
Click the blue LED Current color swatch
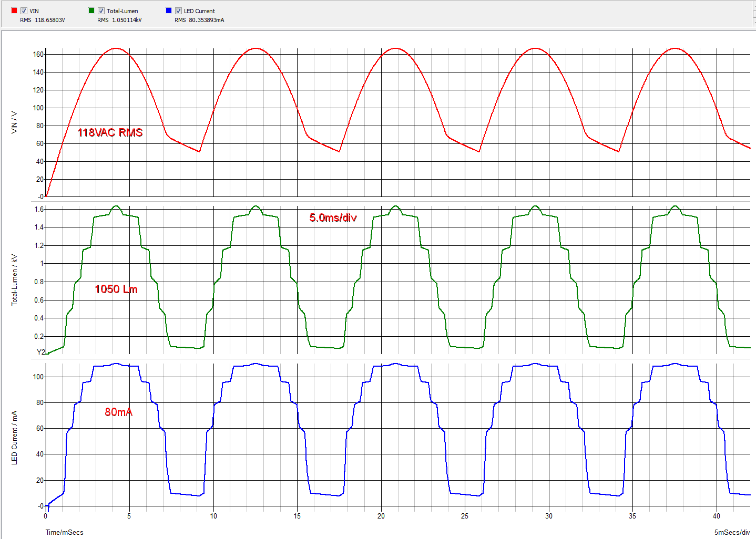point(169,11)
